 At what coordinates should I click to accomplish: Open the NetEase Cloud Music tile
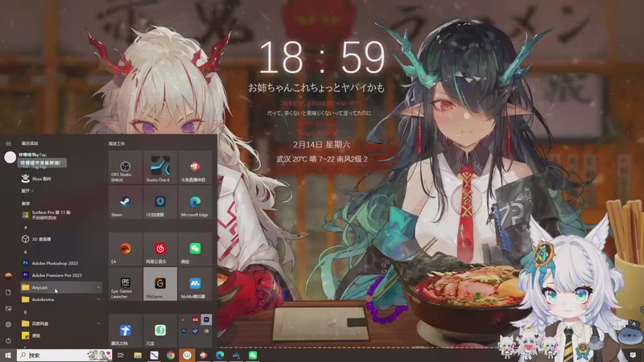point(160,249)
